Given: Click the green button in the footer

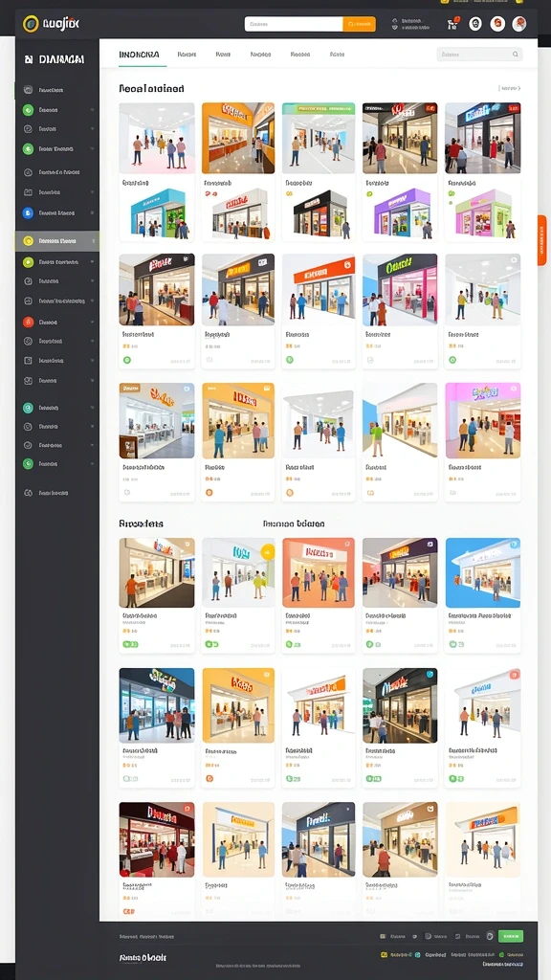Looking at the screenshot, I should tap(511, 936).
